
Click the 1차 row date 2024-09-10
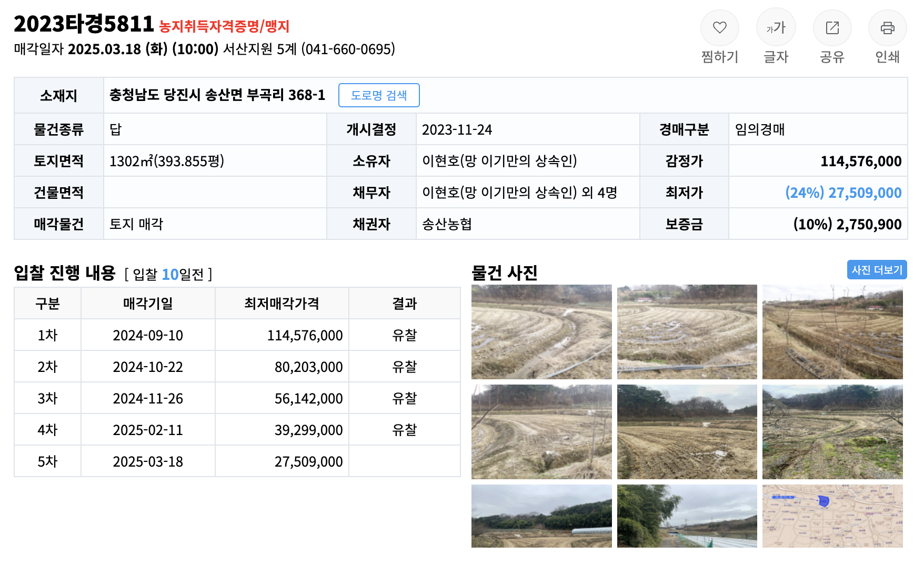[x=148, y=335]
